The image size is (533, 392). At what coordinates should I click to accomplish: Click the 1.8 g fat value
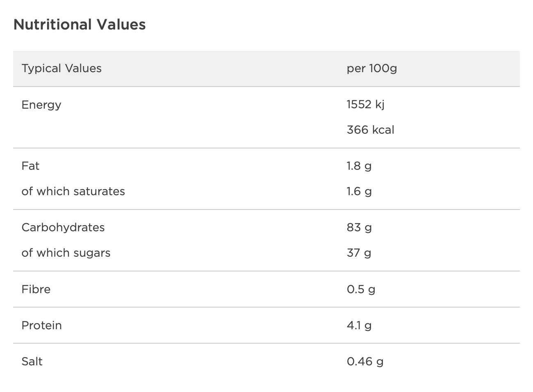(x=359, y=166)
